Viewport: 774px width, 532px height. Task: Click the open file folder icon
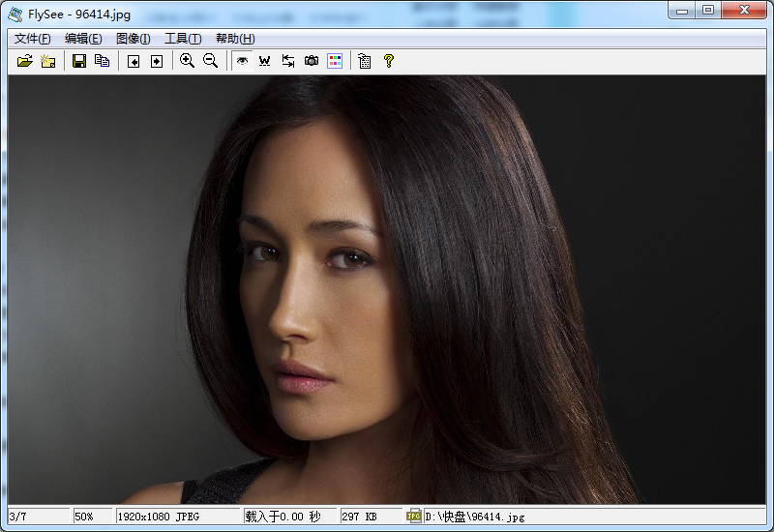pyautogui.click(x=25, y=61)
